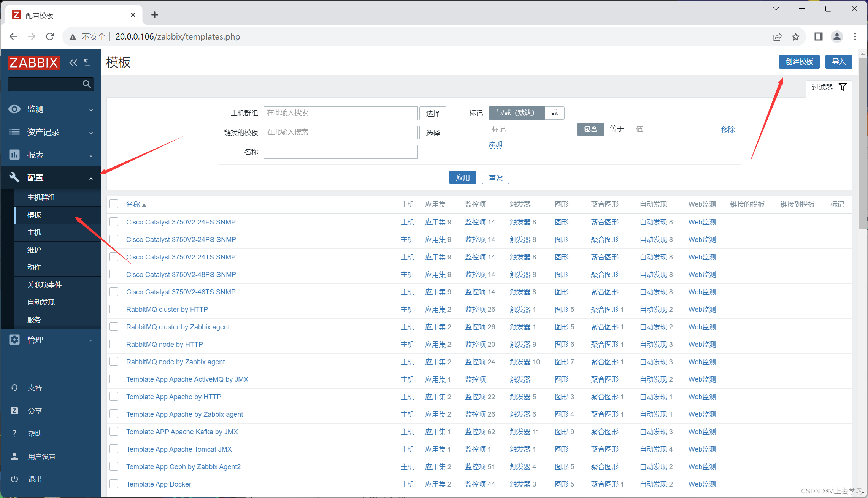
Task: Click the power icon for 退出
Action: 14,479
